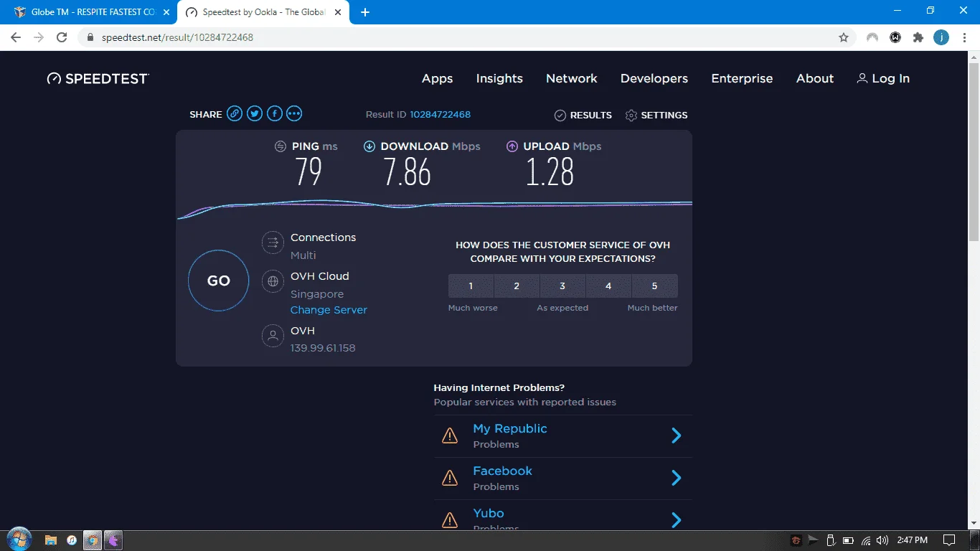980x551 pixels.
Task: Expand Yubo problems with chevron
Action: click(676, 520)
